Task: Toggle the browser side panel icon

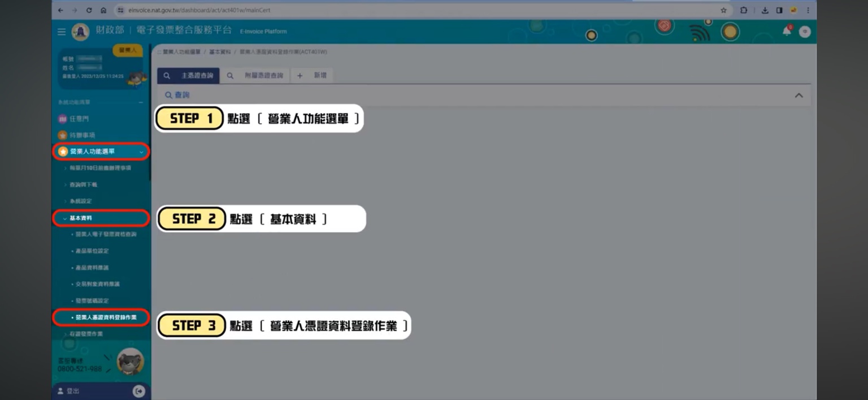Action: coord(779,10)
